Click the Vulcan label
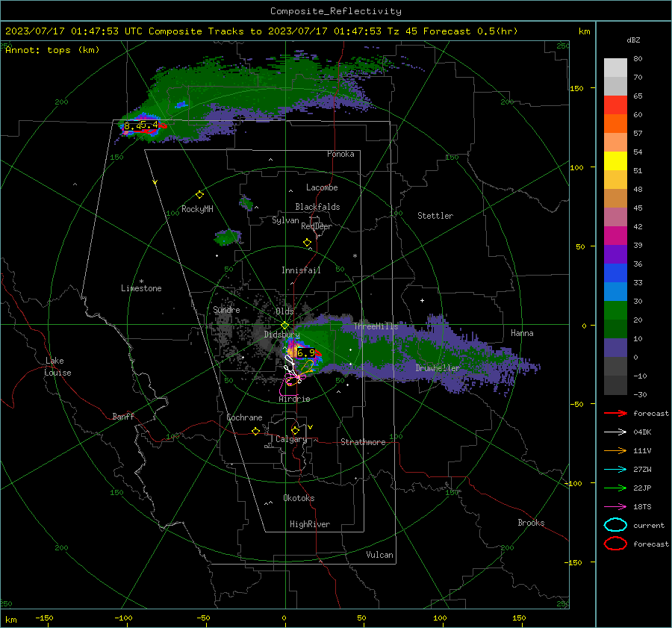The image size is (672, 628). (x=379, y=555)
